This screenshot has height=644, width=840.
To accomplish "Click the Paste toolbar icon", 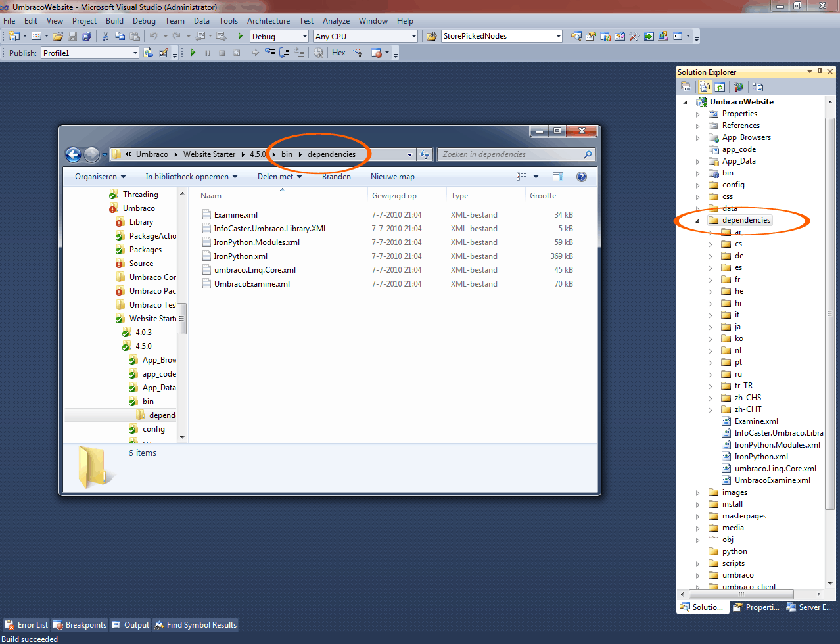I will [134, 36].
